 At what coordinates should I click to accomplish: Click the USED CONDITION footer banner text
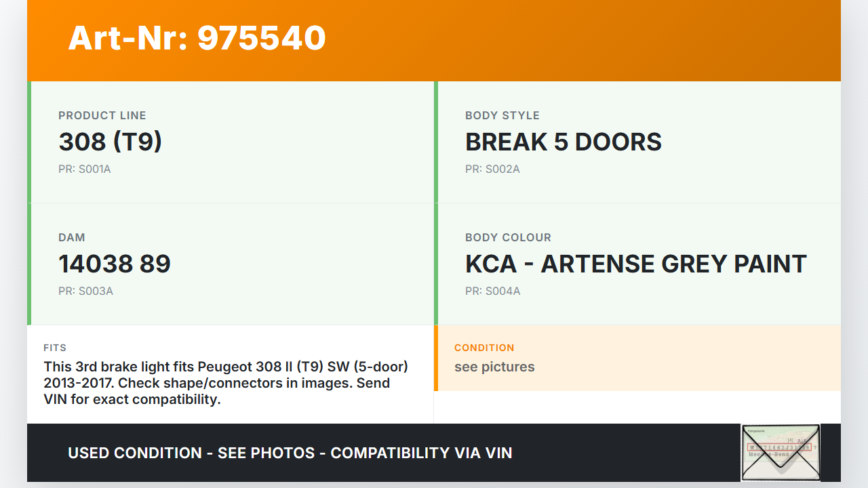click(x=290, y=453)
